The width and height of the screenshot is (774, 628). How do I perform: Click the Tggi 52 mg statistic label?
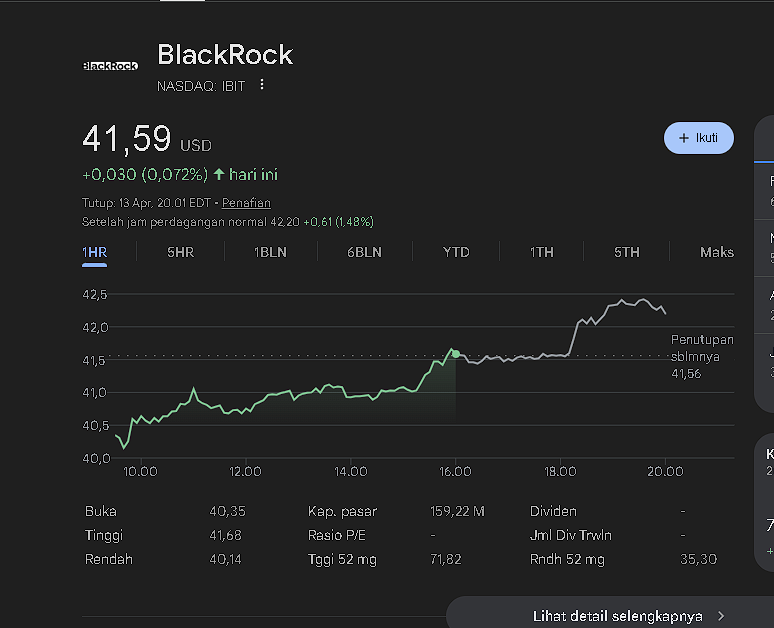tap(342, 559)
